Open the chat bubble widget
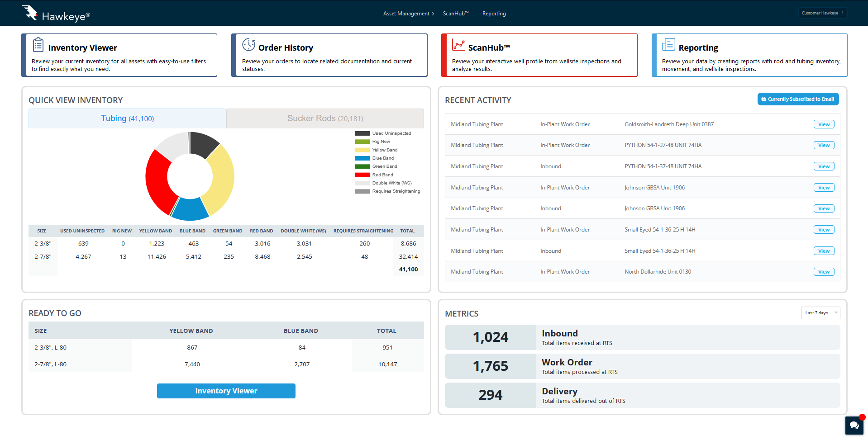Image resolution: width=868 pixels, height=440 pixels. (x=854, y=425)
